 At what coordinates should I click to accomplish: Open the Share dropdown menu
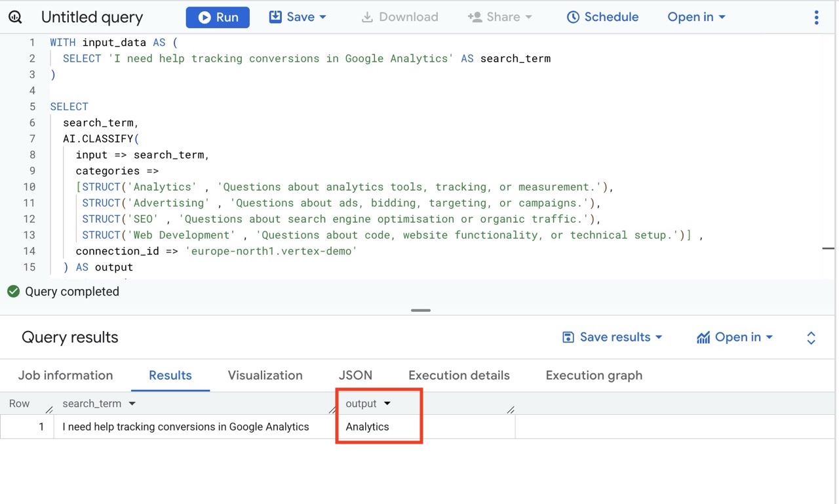point(500,17)
